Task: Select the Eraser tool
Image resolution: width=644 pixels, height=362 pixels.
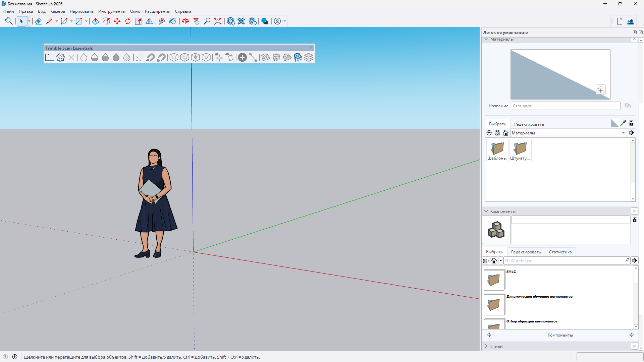Action: click(38, 21)
